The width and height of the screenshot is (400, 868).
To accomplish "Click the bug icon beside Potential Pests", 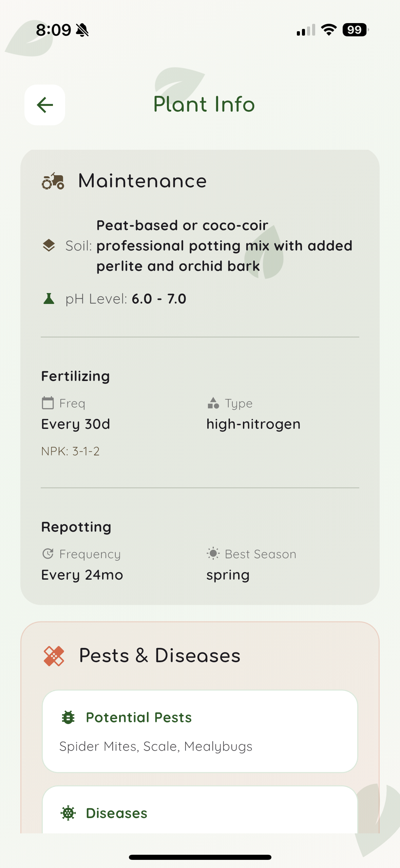I will 68,718.
